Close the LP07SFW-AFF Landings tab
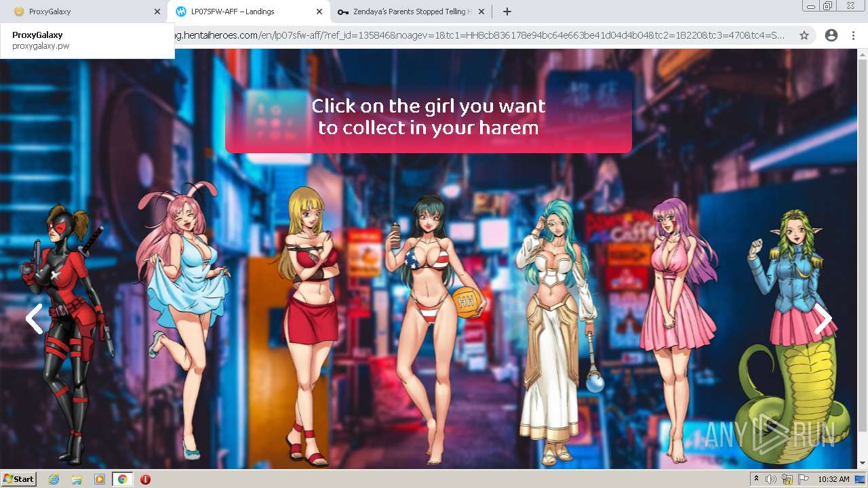Screen dimensions: 868x488 pos(319,12)
